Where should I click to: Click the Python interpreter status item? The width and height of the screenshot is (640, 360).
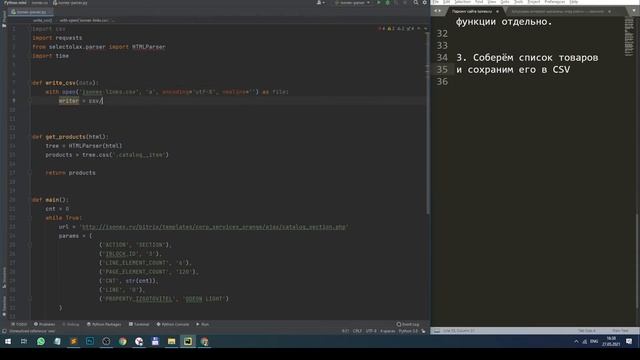coord(408,331)
